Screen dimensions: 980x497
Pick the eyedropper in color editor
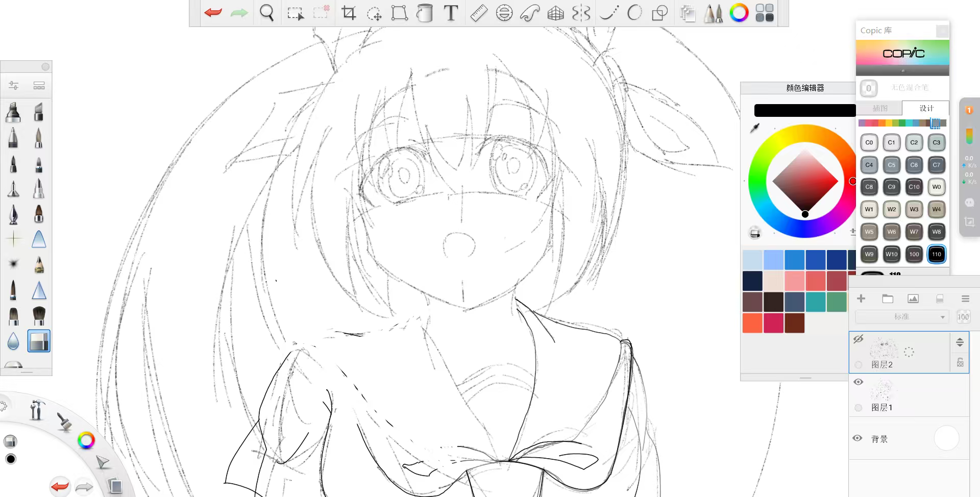tap(754, 128)
